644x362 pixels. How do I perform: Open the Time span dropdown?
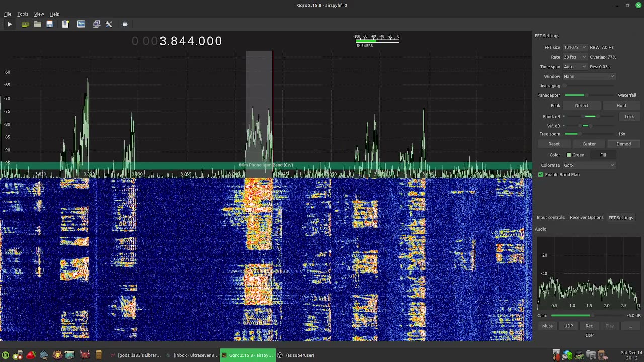575,67
